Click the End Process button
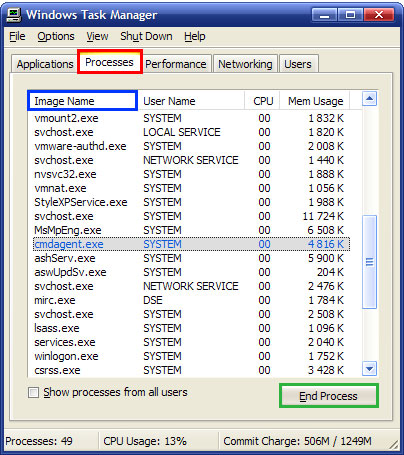This screenshot has width=404, height=455. pos(329,396)
